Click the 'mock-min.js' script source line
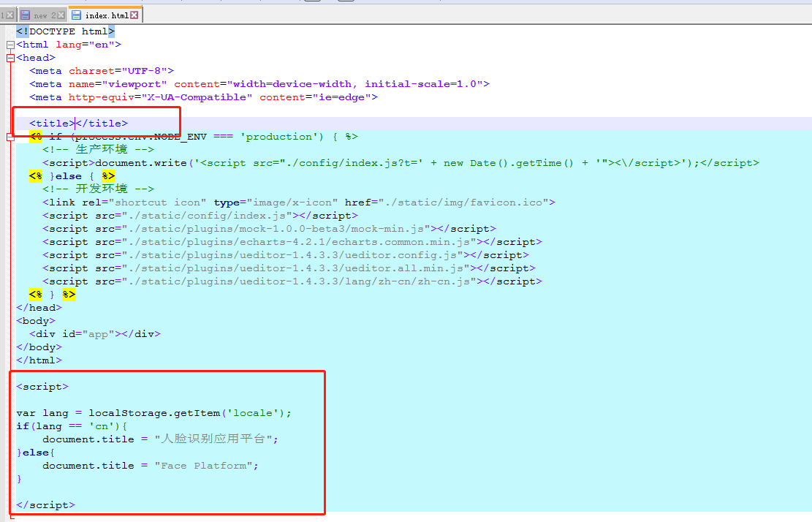812x522 pixels. [x=269, y=229]
